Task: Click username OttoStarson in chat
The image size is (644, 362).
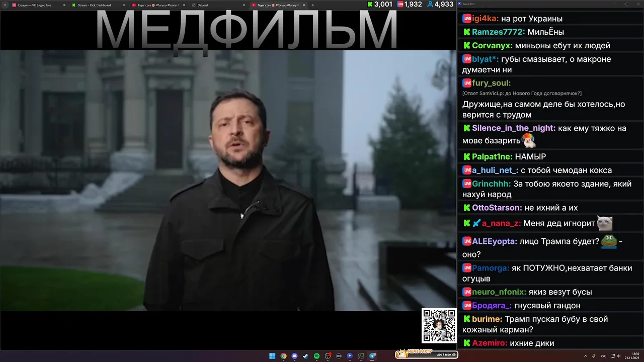Action: coord(497,208)
